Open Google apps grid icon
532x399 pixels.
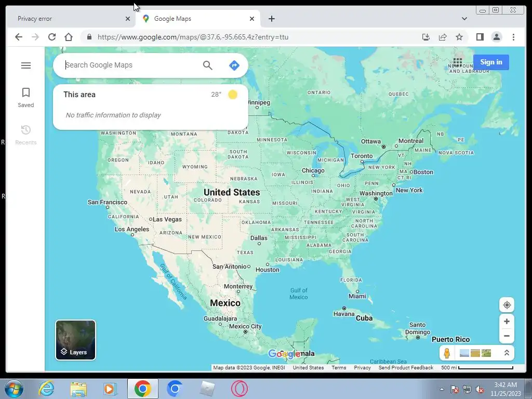457,62
